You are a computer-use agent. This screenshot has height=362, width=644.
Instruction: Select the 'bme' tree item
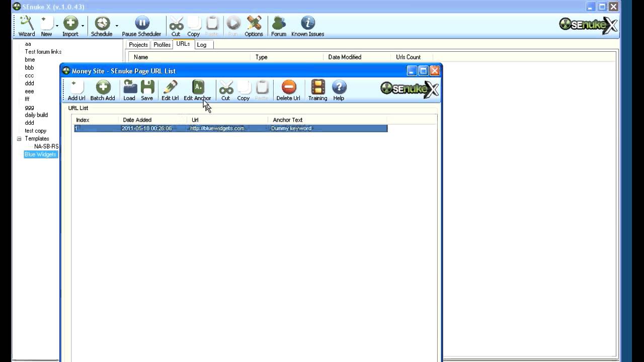click(30, 60)
